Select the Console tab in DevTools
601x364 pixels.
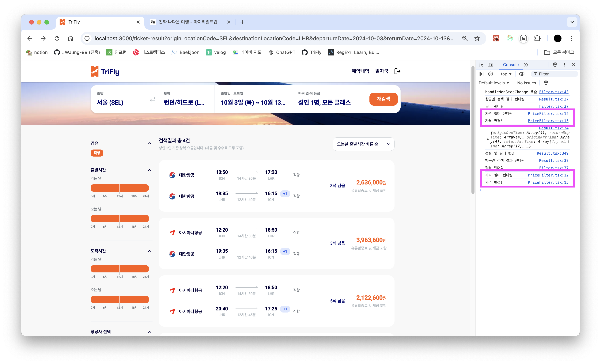point(511,65)
